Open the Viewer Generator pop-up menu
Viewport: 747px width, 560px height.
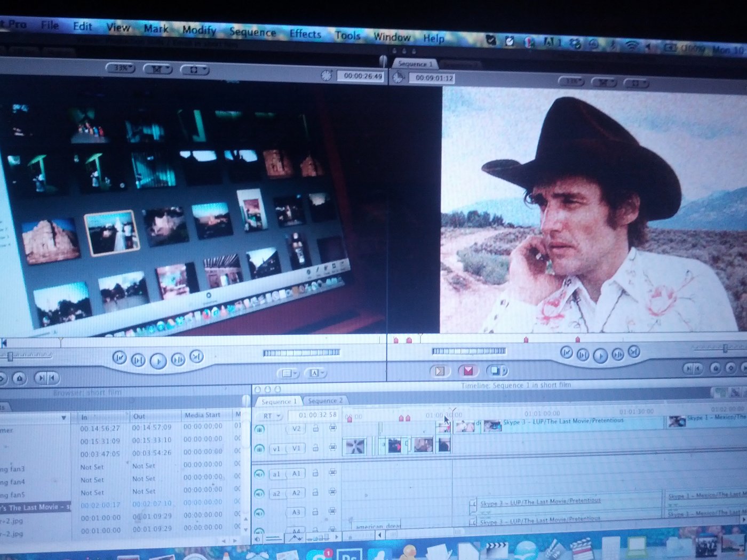(x=315, y=373)
